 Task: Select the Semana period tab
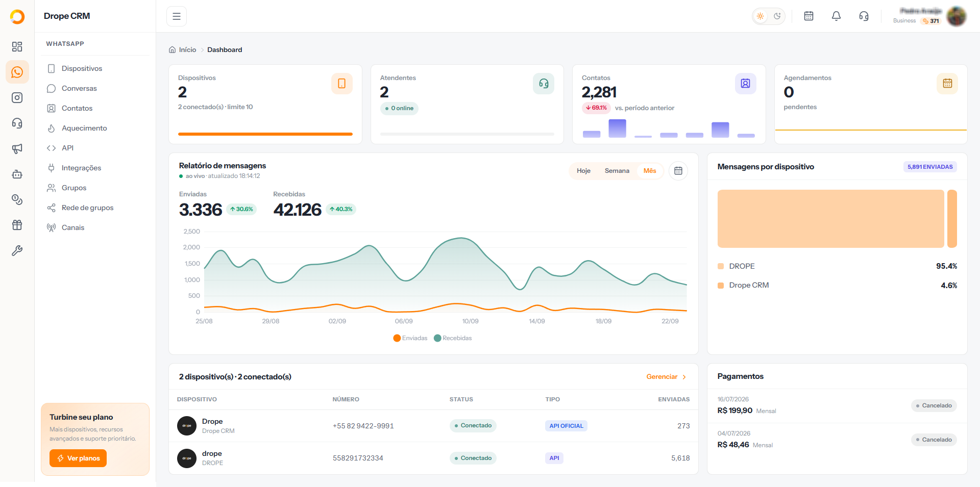[617, 171]
